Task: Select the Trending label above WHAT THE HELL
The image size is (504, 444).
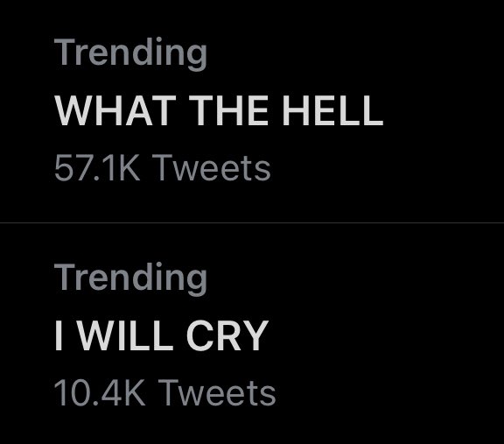Action: pos(130,53)
